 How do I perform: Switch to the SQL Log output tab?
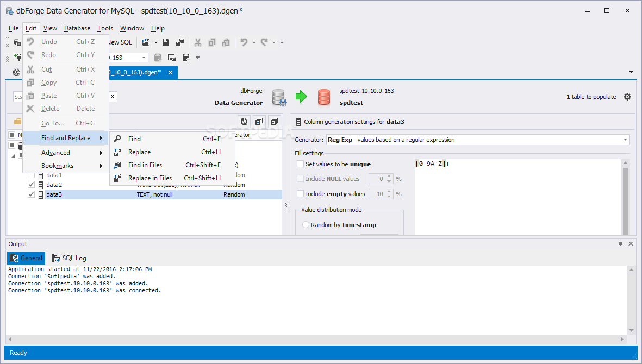point(69,258)
